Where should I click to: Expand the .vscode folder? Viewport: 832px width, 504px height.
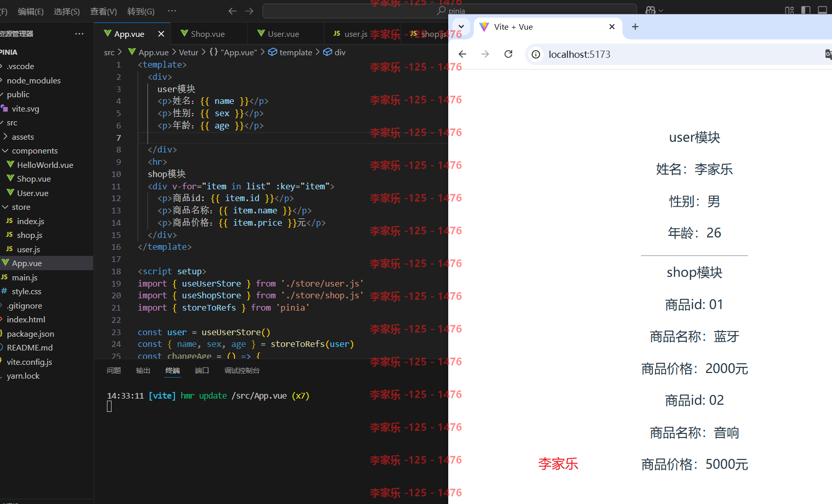(x=20, y=67)
